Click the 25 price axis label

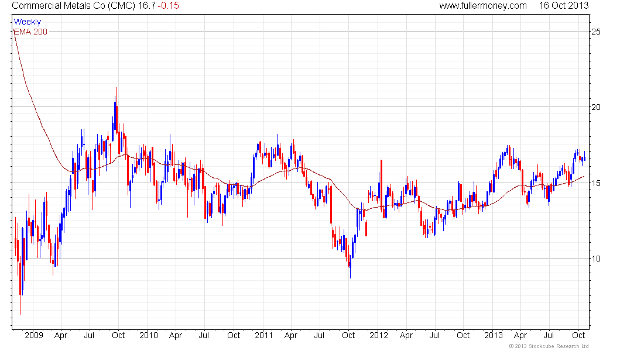(596, 32)
